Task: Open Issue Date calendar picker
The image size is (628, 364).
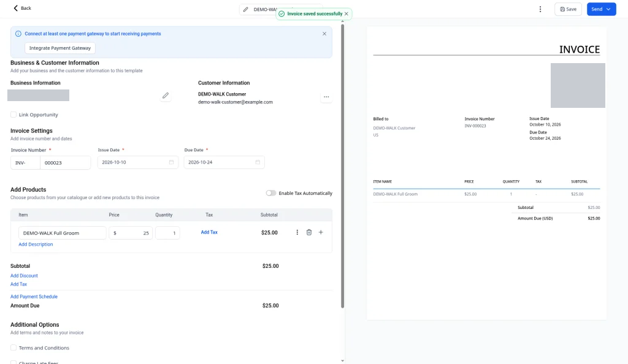Action: [172, 162]
